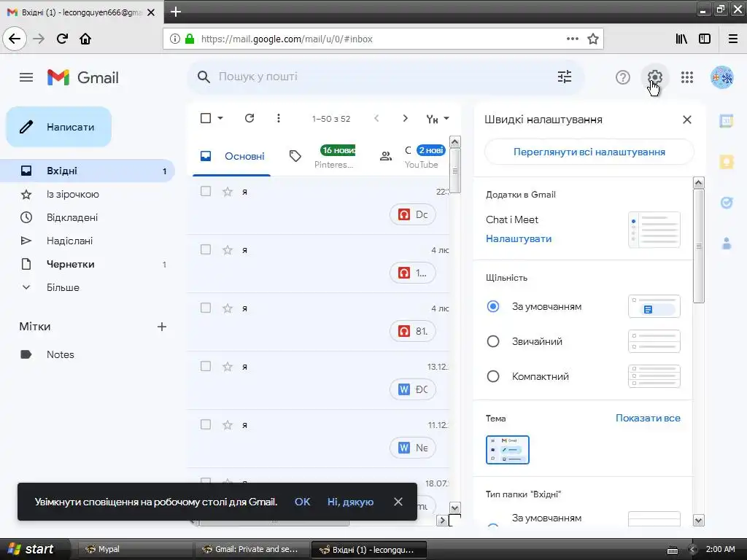Screen dimensions: 747x560
Task: Select checkbox of second email dated 4 лк with 1... chip
Action: (x=205, y=249)
